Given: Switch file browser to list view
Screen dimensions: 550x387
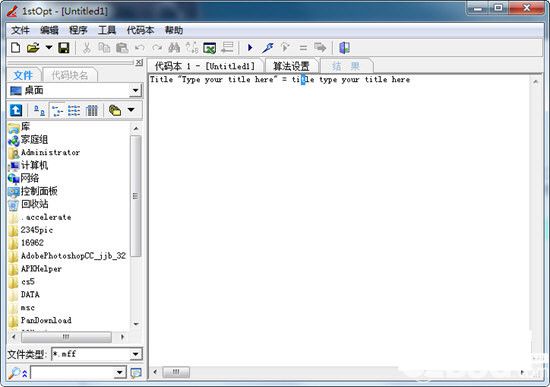Looking at the screenshot, I should click(x=74, y=111).
